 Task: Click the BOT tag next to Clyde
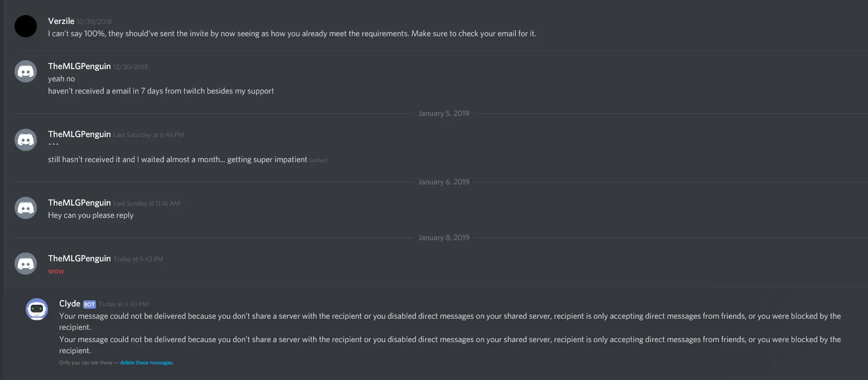[89, 304]
